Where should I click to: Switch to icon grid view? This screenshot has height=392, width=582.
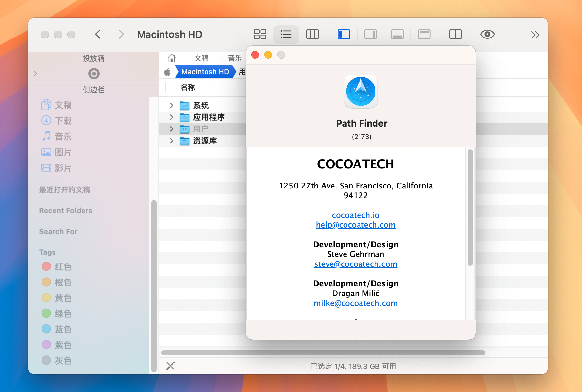coord(260,34)
